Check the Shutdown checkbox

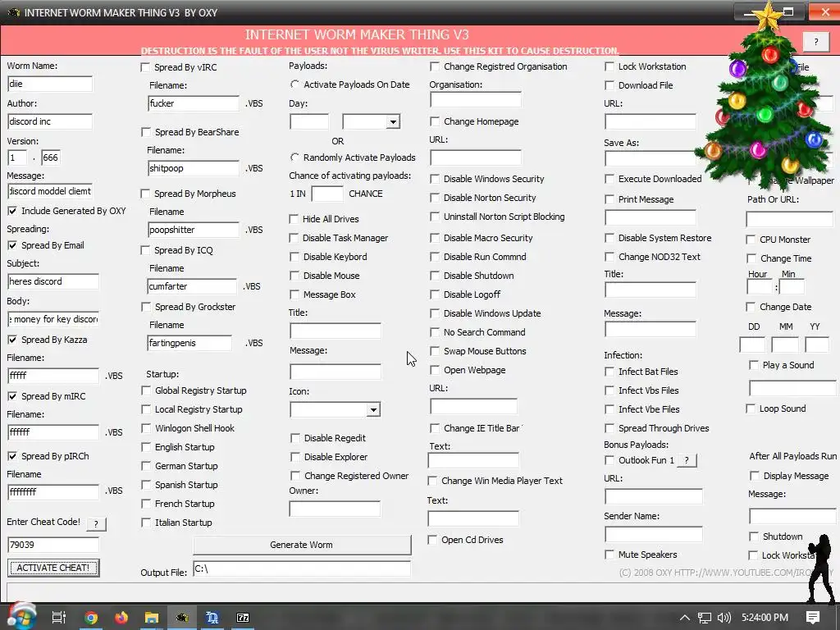(753, 536)
